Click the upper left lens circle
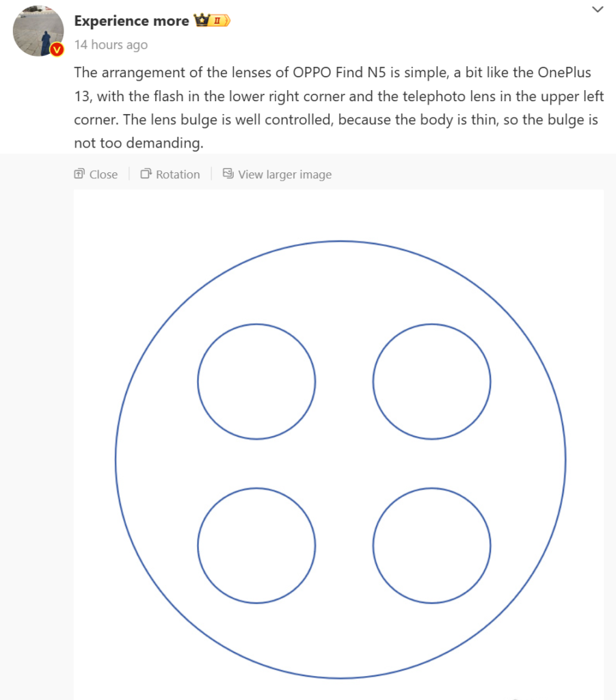The image size is (616, 700). [x=256, y=381]
